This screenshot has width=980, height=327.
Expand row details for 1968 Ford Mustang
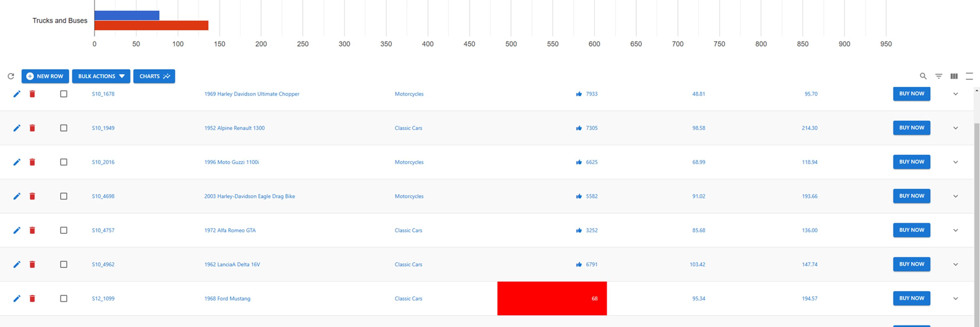(x=955, y=299)
